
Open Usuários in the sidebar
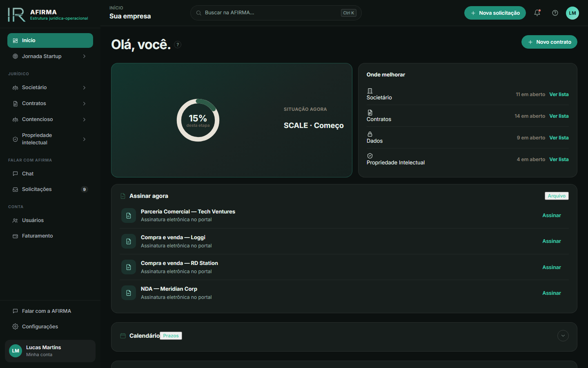[x=50, y=220]
